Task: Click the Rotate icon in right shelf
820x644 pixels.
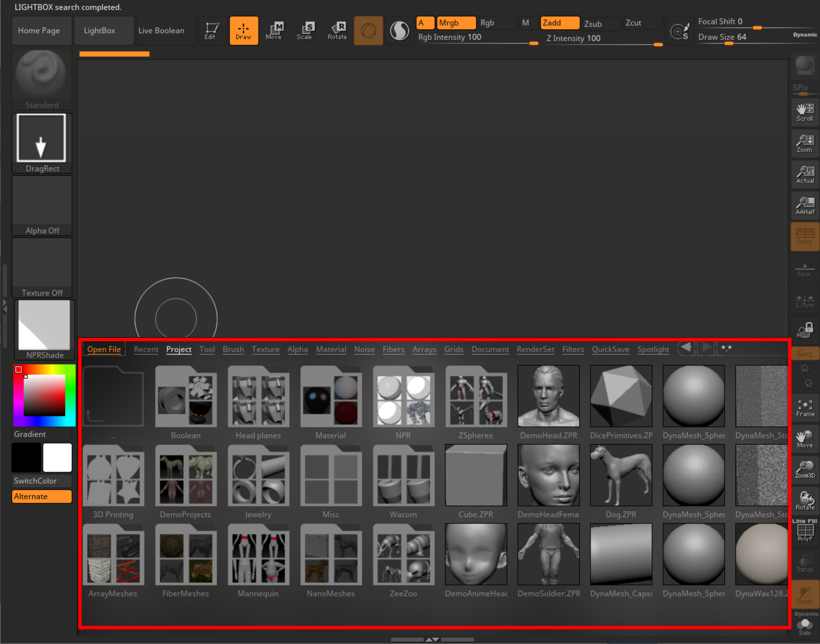Action: pos(805,501)
